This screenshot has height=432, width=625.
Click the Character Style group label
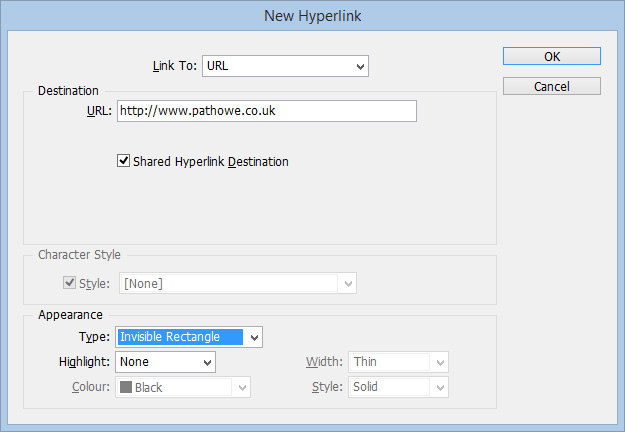79,255
